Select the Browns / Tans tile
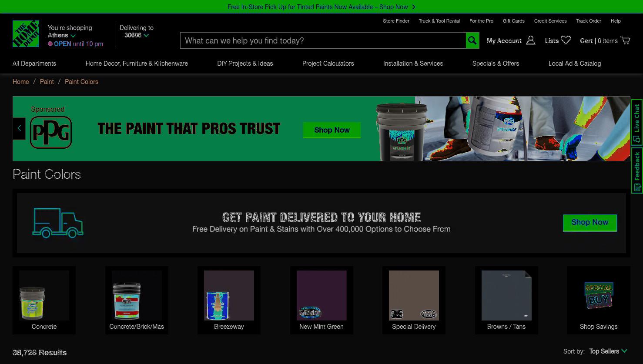The image size is (643, 364). [506, 300]
